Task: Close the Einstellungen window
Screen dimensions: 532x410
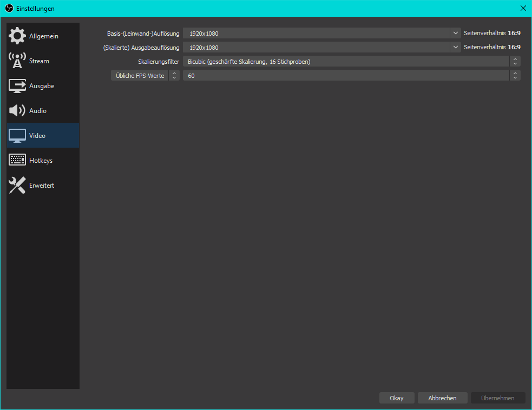Action: click(523, 8)
